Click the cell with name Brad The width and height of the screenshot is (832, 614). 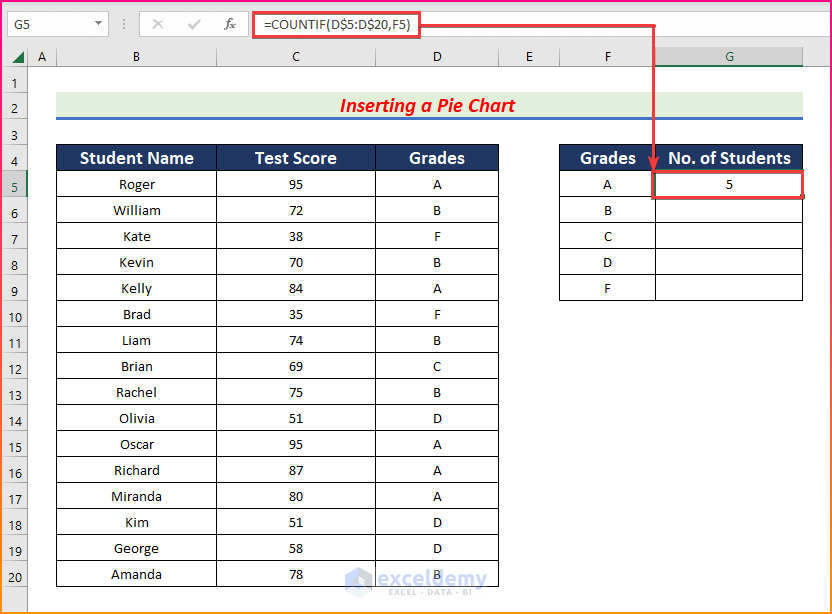click(136, 314)
